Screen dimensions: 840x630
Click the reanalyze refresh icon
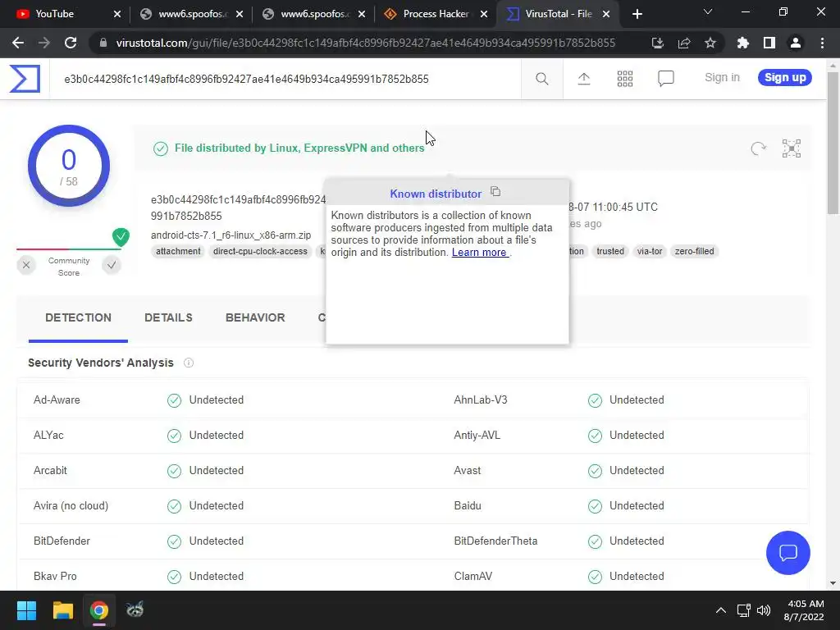(x=758, y=148)
